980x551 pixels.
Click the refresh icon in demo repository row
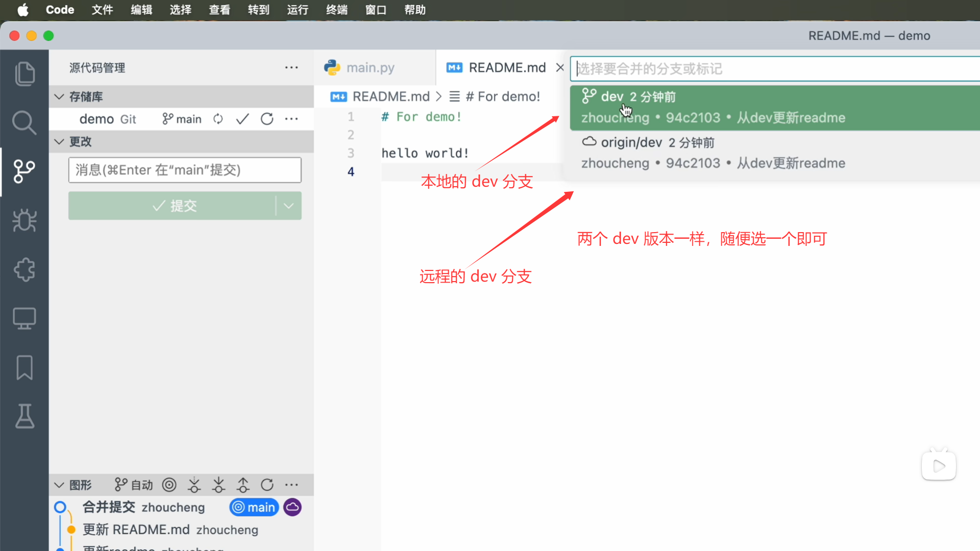(267, 119)
